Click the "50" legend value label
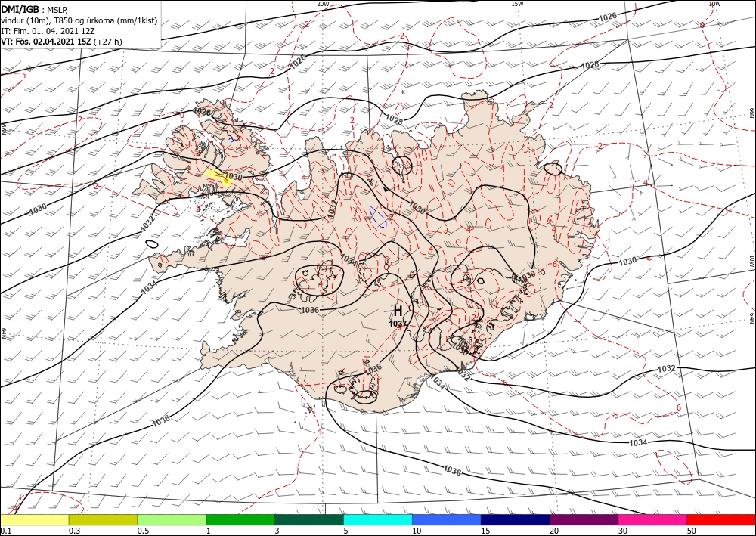The height and width of the screenshot is (536, 756). [692, 531]
